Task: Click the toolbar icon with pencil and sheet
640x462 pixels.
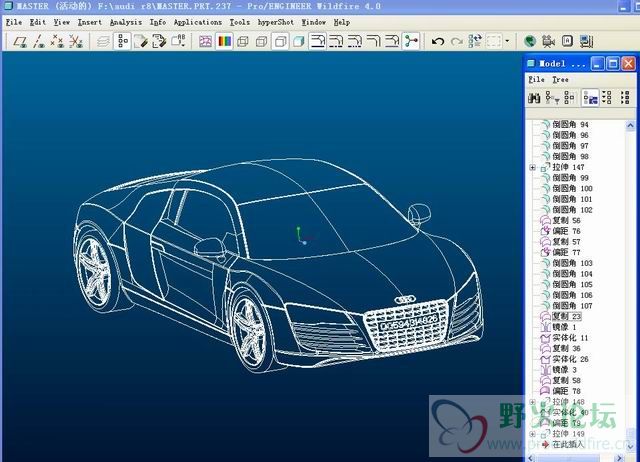Action: [x=141, y=41]
